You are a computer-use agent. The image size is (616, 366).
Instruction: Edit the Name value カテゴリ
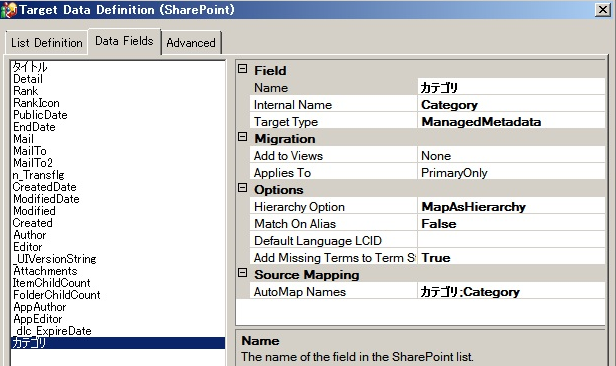[x=511, y=88]
